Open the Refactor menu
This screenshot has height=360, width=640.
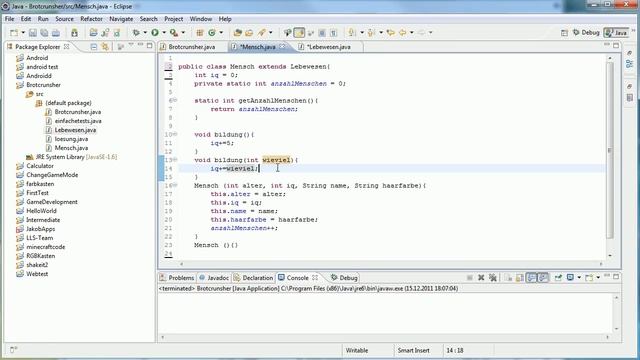tap(91, 19)
